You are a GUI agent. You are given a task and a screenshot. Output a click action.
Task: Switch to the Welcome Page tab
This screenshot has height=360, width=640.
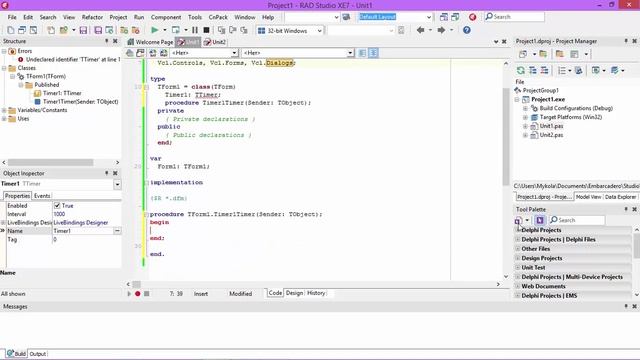[150, 42]
